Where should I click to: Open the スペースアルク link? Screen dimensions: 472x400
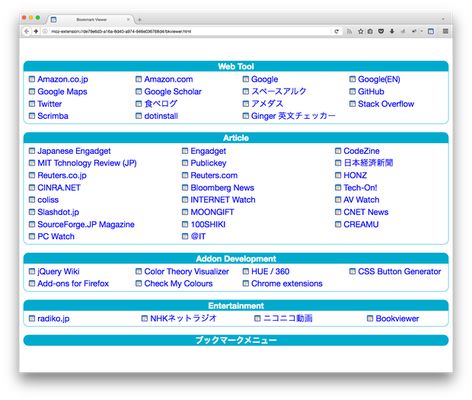(x=279, y=92)
